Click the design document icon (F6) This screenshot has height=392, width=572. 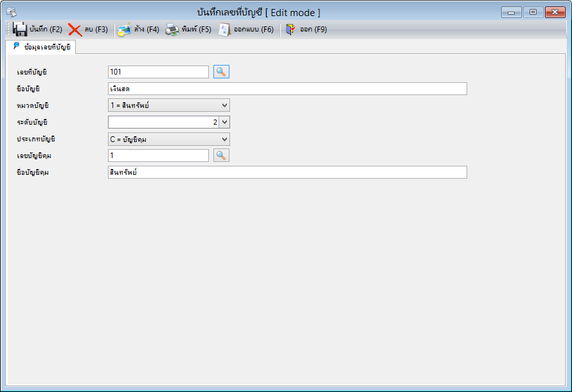(224, 30)
